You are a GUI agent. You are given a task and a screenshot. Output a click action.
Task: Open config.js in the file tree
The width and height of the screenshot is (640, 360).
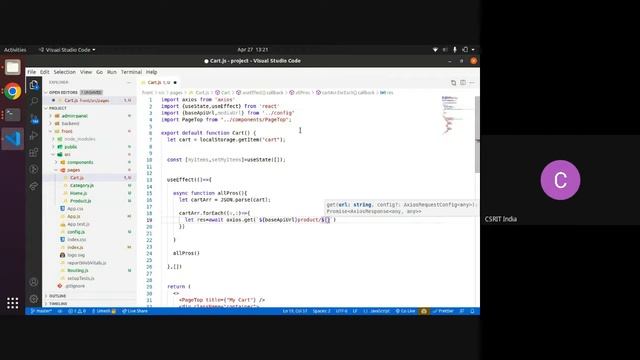(76, 232)
